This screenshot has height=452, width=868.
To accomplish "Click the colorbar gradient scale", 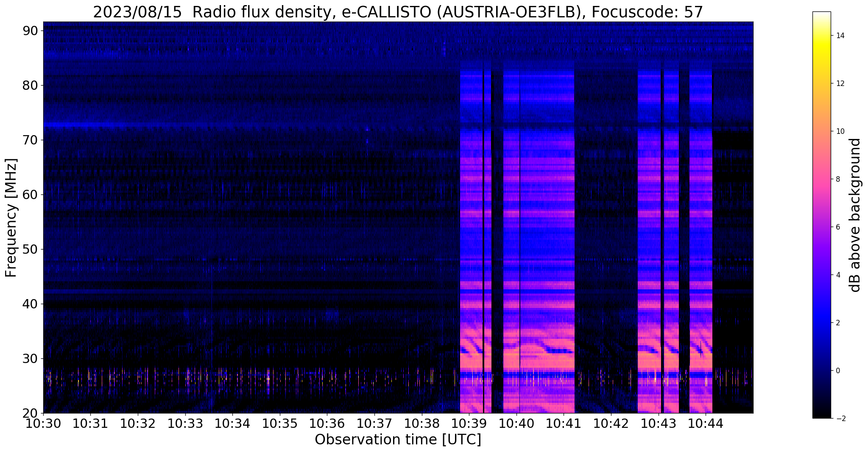I will click(x=821, y=215).
